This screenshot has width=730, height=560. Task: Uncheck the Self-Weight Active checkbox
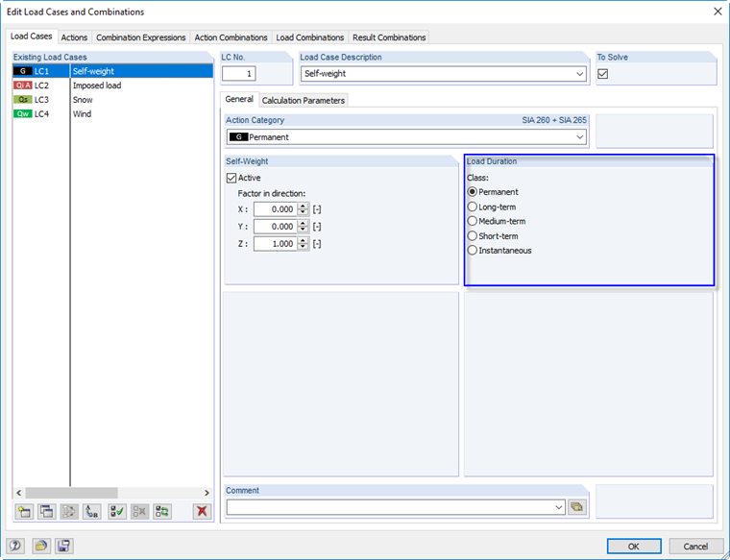[x=231, y=178]
